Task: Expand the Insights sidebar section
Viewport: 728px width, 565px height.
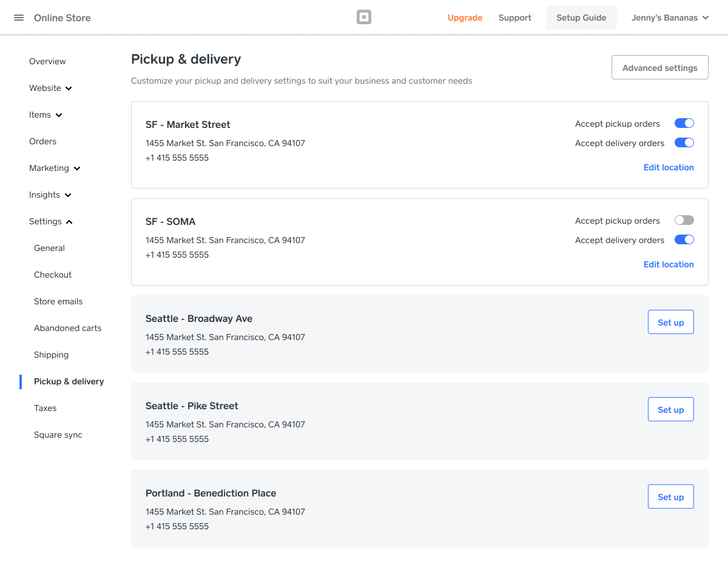Action: click(50, 195)
